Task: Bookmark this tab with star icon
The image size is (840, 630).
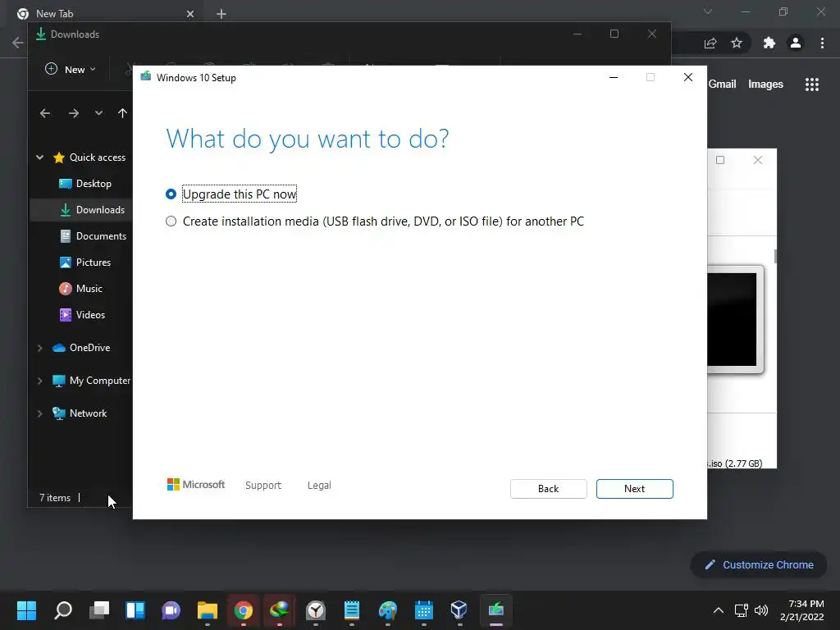Action: [737, 43]
